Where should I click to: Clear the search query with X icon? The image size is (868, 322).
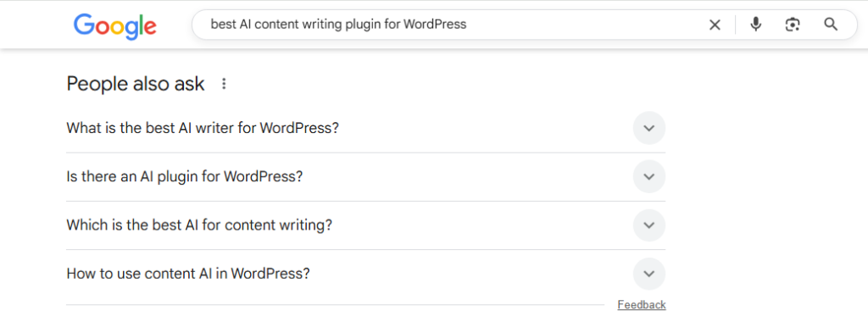(715, 25)
